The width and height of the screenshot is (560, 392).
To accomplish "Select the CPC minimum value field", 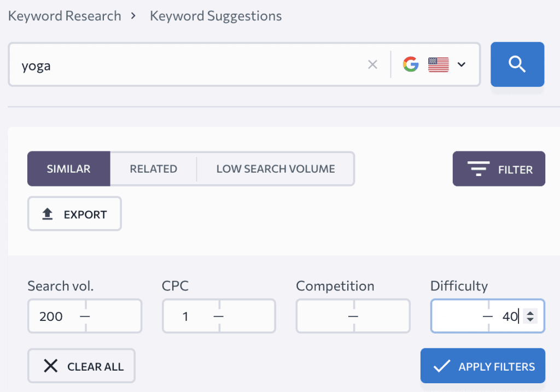I will click(x=186, y=316).
